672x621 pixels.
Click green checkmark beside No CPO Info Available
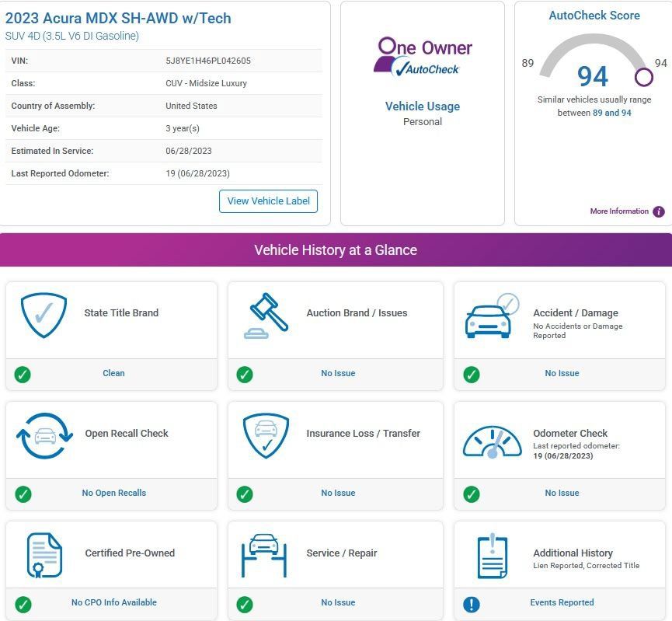tap(23, 604)
